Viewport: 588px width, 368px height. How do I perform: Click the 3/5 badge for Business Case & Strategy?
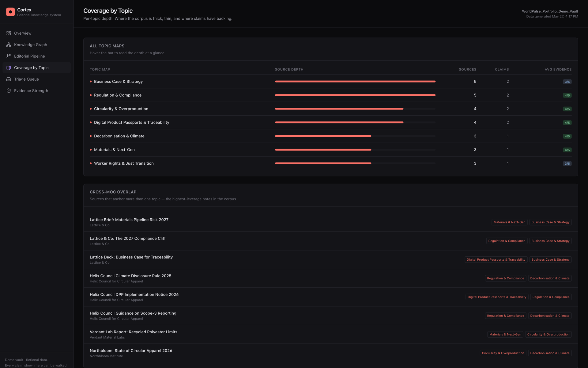[x=567, y=82]
